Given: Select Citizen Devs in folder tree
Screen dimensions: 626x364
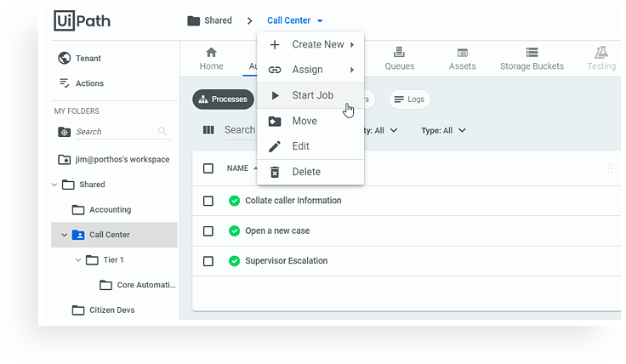Looking at the screenshot, I should tap(111, 310).
